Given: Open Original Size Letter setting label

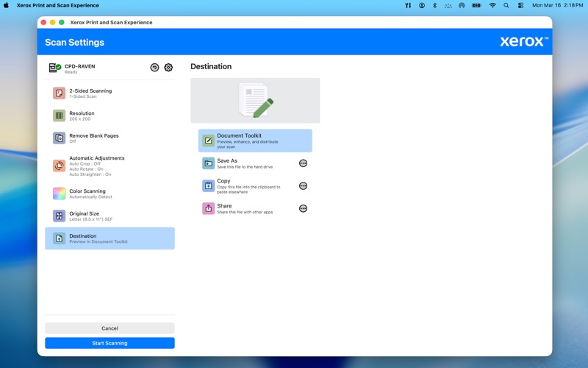Looking at the screenshot, I should click(84, 213).
